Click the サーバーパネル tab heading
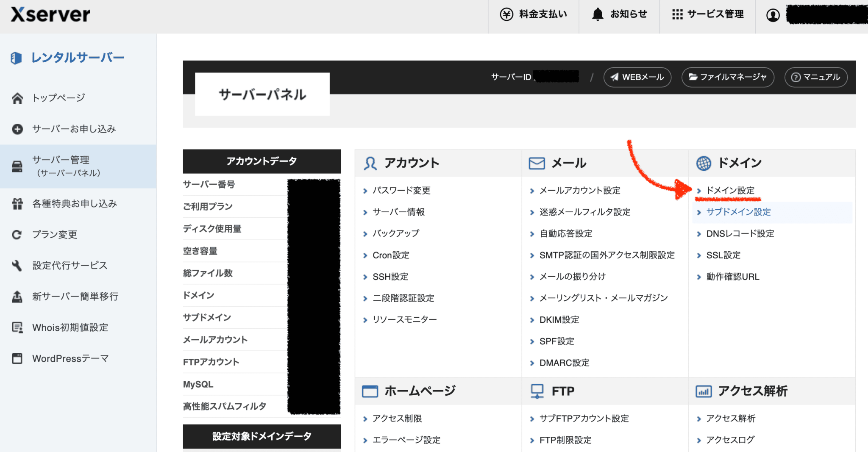 (262, 94)
